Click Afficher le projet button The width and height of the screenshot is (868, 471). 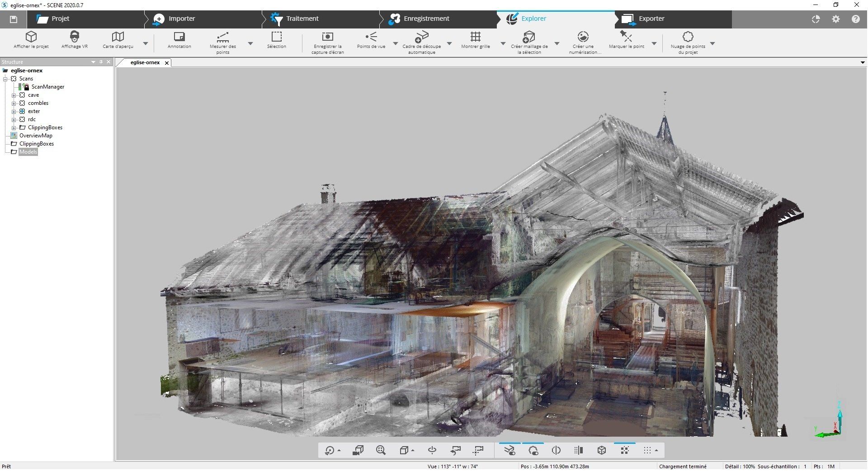(31, 37)
